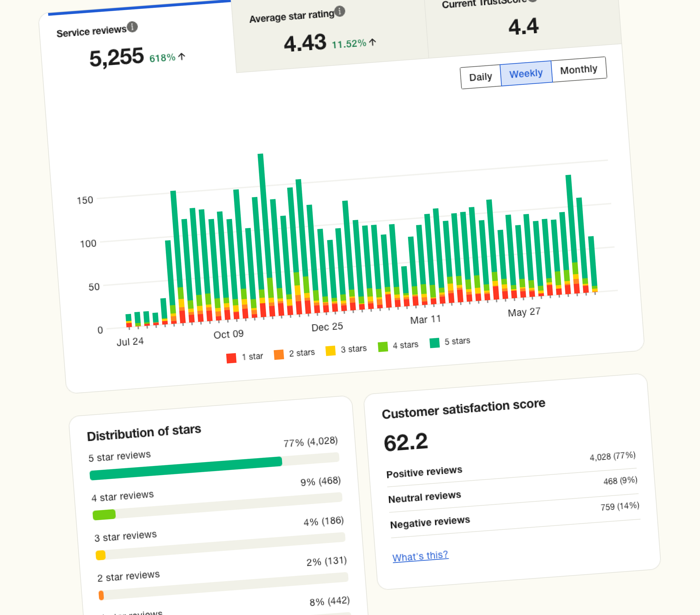Viewport: 700px width, 615px height.
Task: Click the 3 star reviews yellow bar
Action: (101, 555)
